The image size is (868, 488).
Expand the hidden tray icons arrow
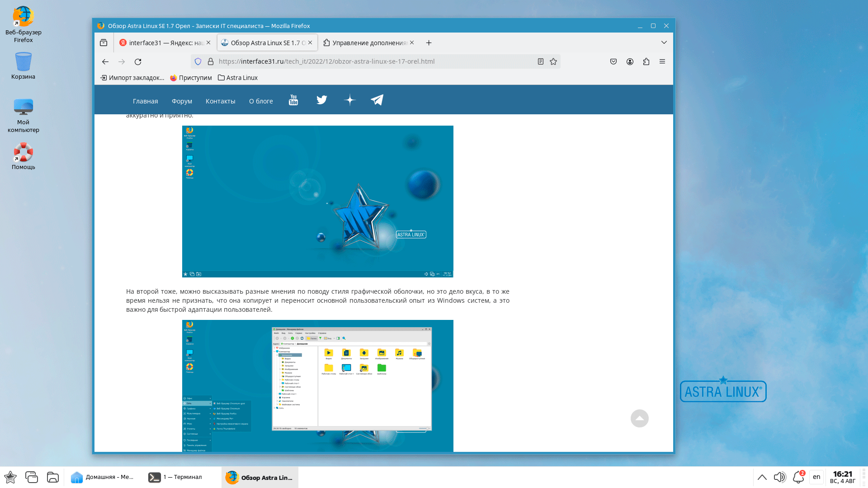pyautogui.click(x=762, y=477)
